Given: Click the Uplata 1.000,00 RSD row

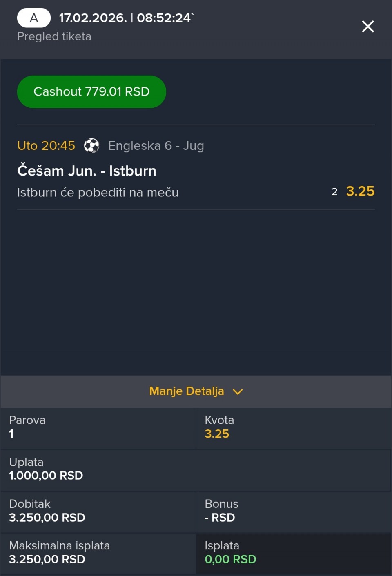Looking at the screenshot, I should click(195, 469).
